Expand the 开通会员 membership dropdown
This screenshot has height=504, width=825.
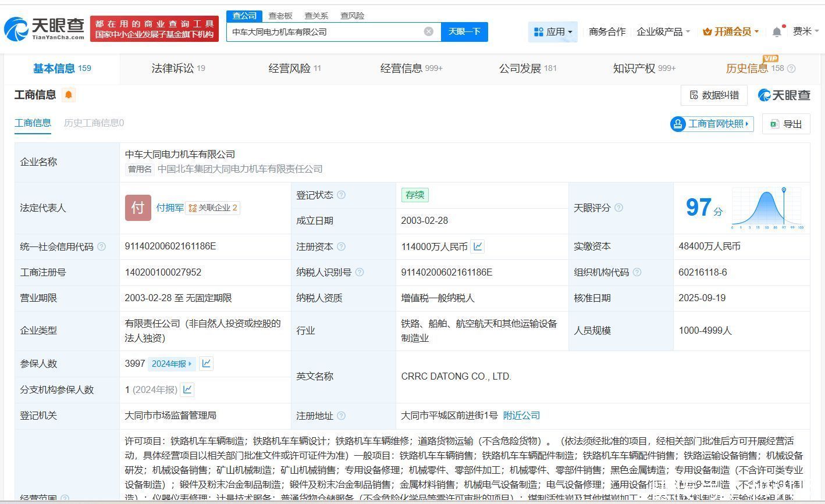730,32
